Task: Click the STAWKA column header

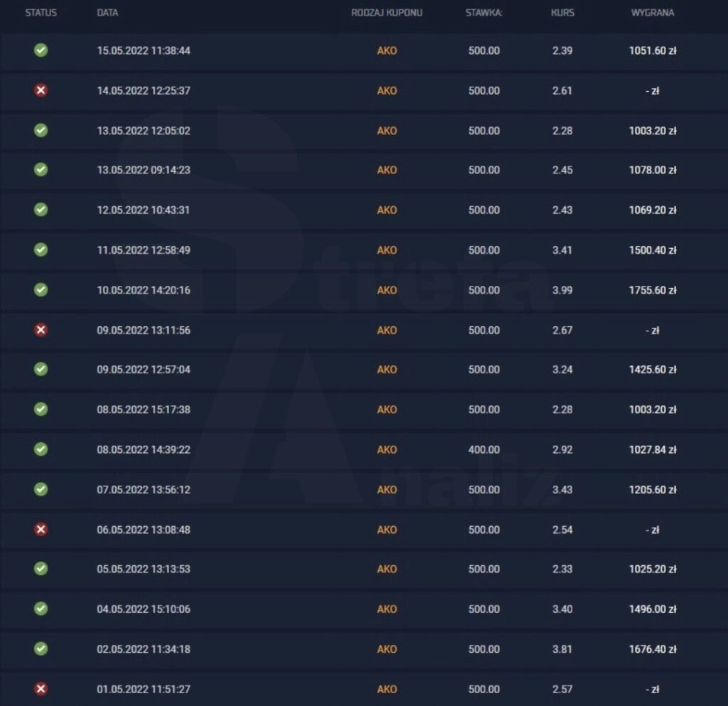Action: [483, 13]
